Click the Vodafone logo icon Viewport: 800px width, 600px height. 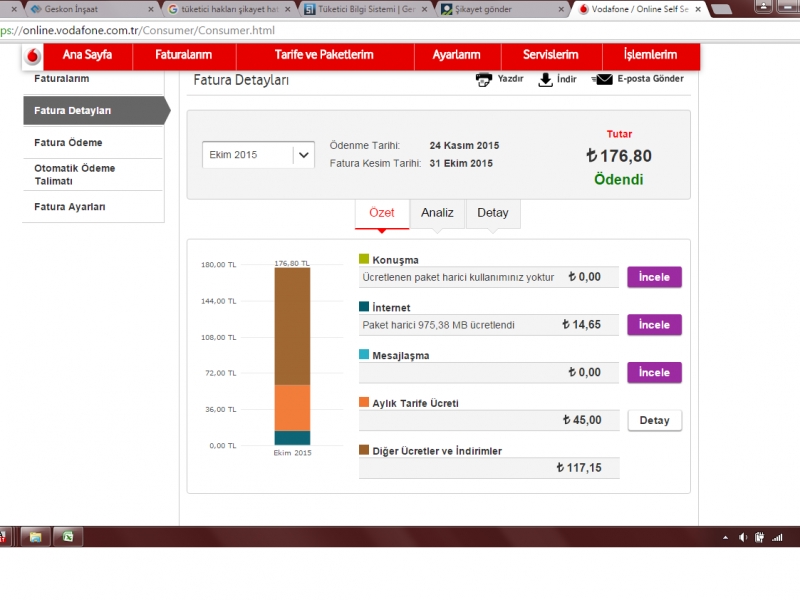pos(33,56)
